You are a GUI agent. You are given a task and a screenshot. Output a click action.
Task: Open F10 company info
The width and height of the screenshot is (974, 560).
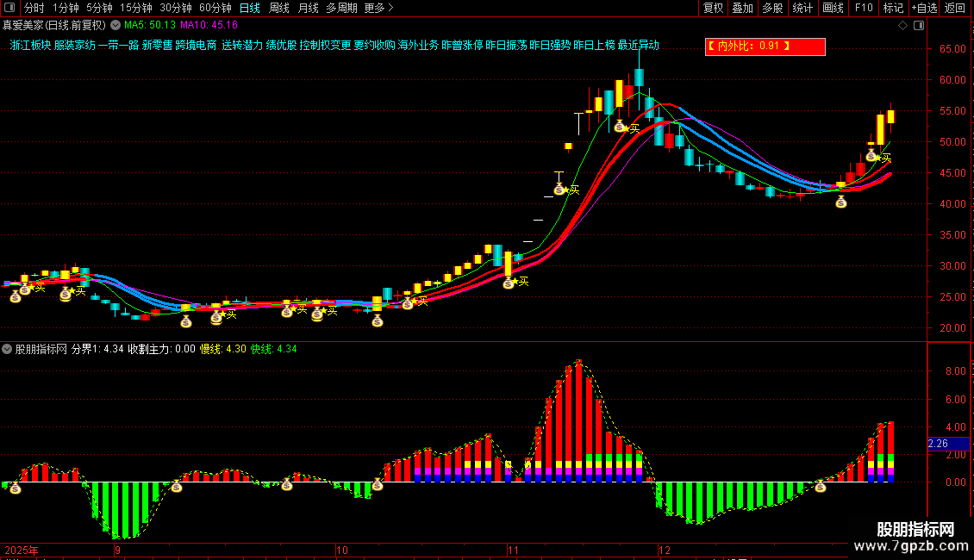[x=864, y=8]
